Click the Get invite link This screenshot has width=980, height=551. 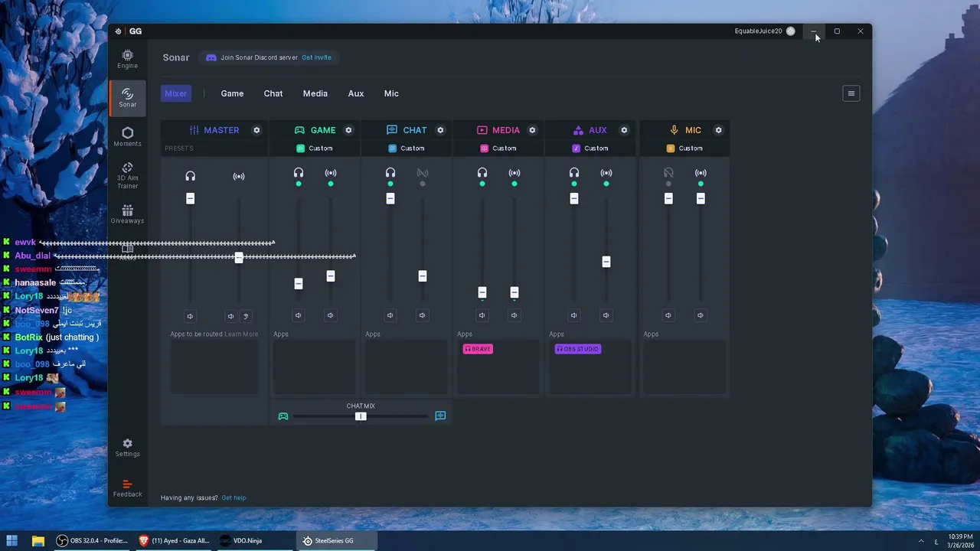tap(316, 57)
